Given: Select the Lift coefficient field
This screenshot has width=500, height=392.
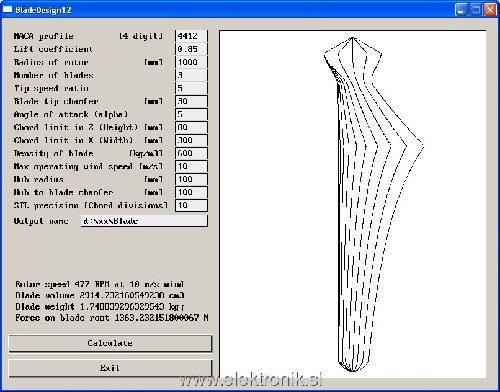Looking at the screenshot, I should (x=191, y=49).
